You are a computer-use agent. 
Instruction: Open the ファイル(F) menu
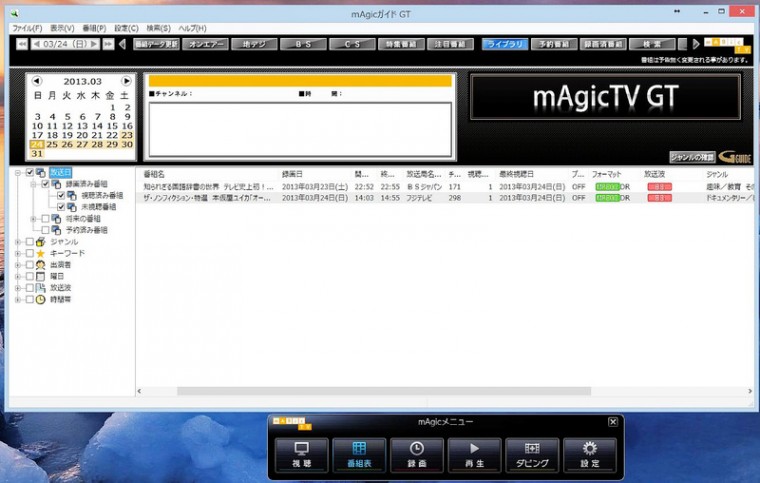27,28
